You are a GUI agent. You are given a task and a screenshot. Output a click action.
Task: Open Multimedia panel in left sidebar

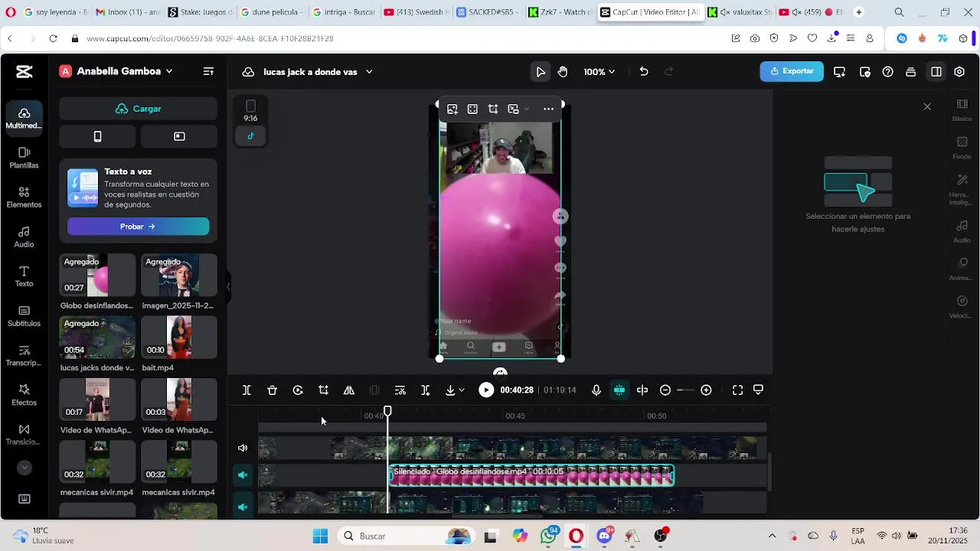(24, 118)
